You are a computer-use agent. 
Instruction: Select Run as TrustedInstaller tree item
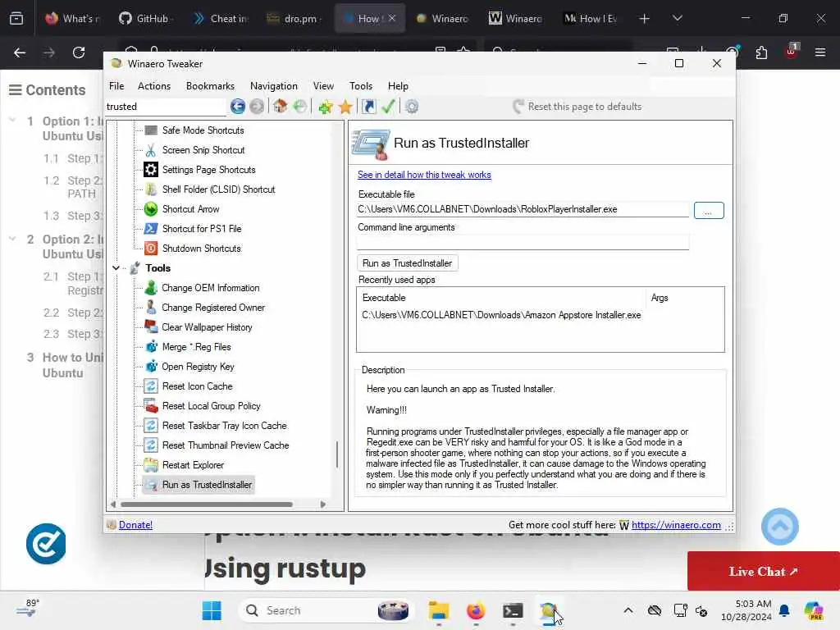[207, 485]
